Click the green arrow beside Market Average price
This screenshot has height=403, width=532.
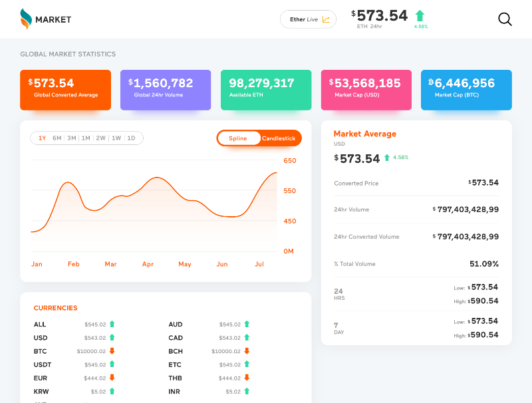[x=386, y=158]
